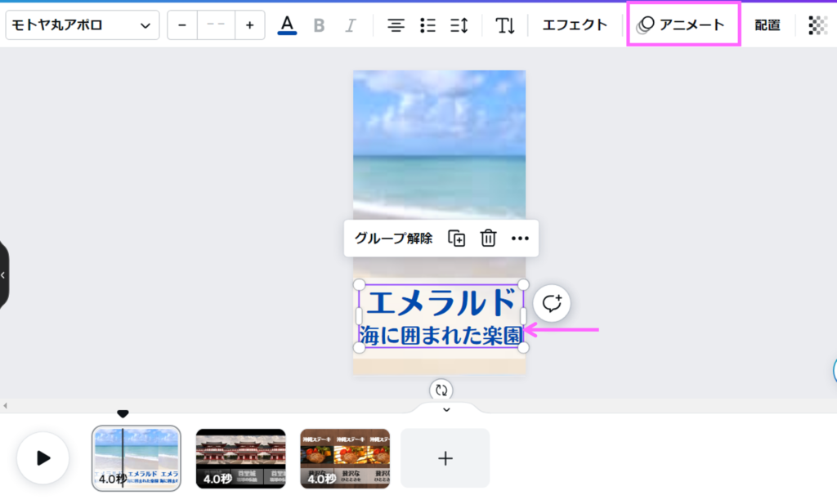Change text alignment
837x504 pixels.
(396, 25)
